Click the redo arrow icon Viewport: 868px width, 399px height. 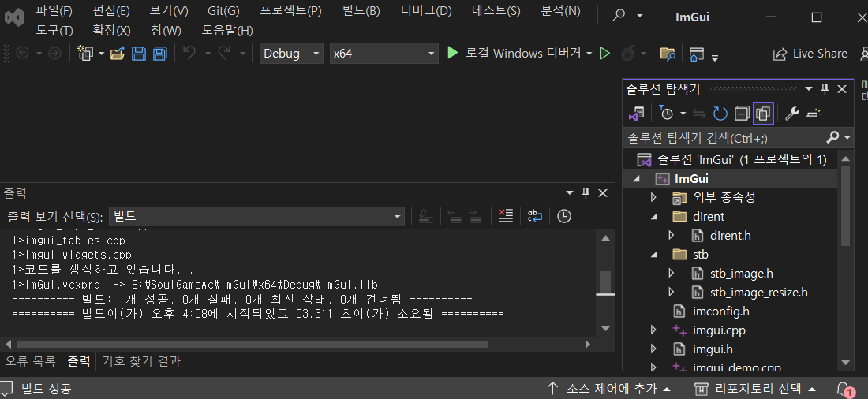tap(224, 53)
